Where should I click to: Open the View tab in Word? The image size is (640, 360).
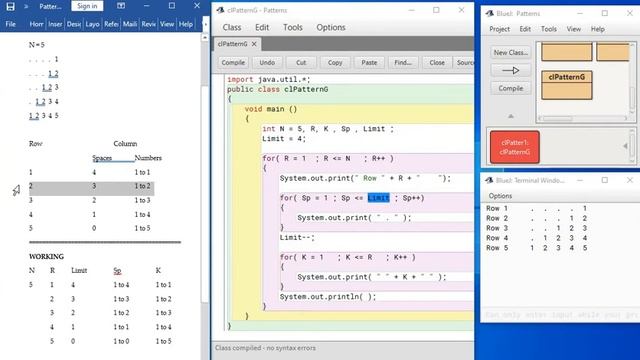coord(167,24)
